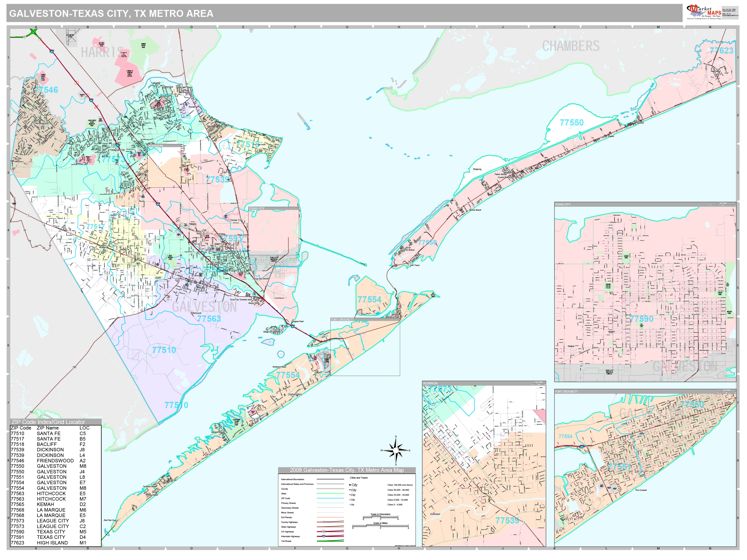Screen dimensions: 747x560
Task: Click the compass rose symbol
Action: tap(396, 451)
